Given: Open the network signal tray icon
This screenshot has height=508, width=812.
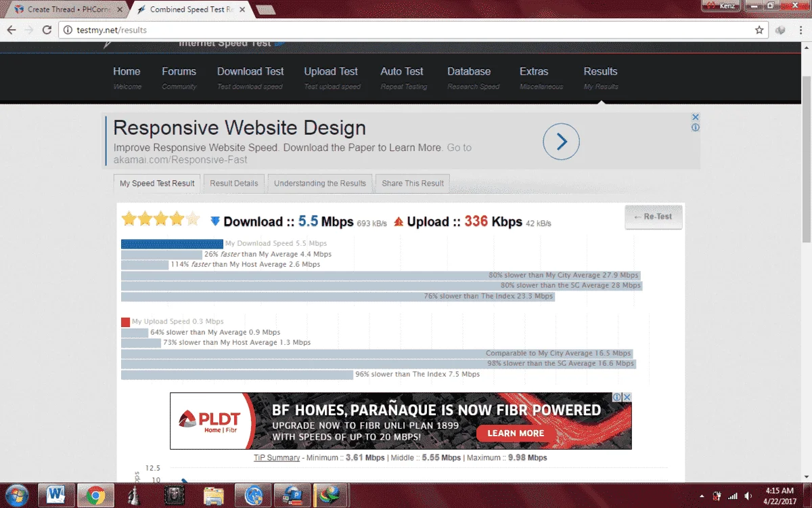Looking at the screenshot, I should 733,496.
